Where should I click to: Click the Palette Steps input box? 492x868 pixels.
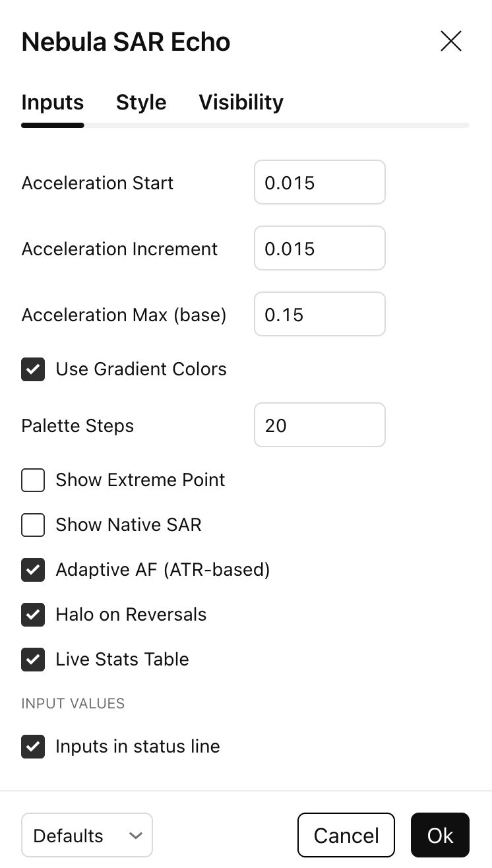click(x=320, y=425)
